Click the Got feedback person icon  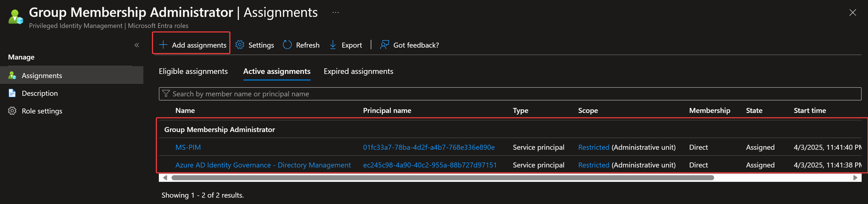[x=384, y=45]
